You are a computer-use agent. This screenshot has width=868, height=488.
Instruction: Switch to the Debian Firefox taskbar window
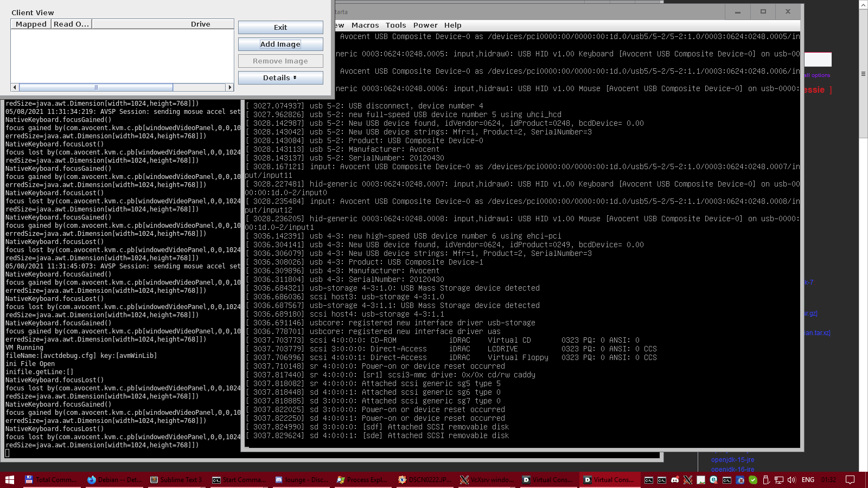coord(114,480)
